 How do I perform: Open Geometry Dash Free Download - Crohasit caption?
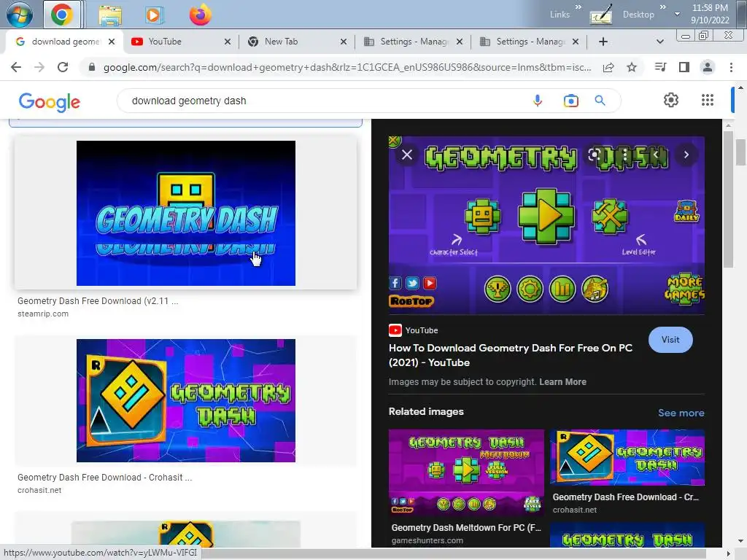tap(104, 477)
